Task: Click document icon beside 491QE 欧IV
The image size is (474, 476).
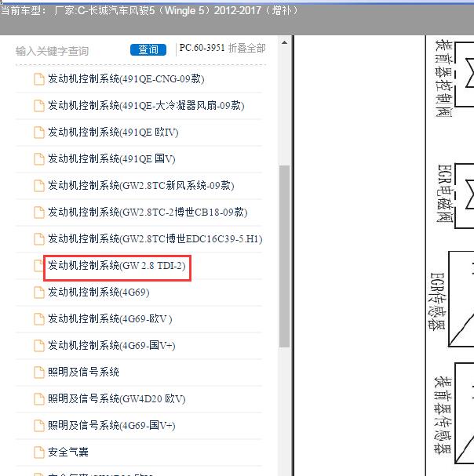Action: pos(39,133)
